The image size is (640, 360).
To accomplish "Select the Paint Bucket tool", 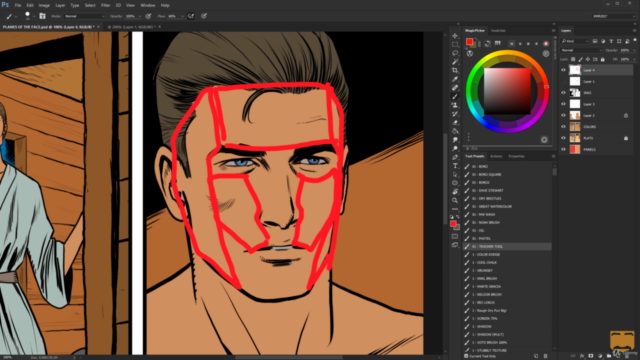I will [x=455, y=131].
